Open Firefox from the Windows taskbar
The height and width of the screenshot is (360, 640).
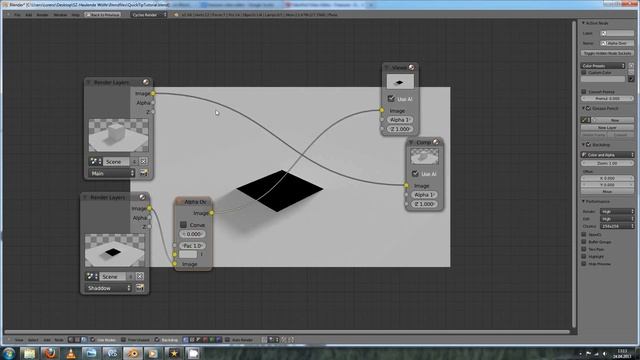coord(50,353)
